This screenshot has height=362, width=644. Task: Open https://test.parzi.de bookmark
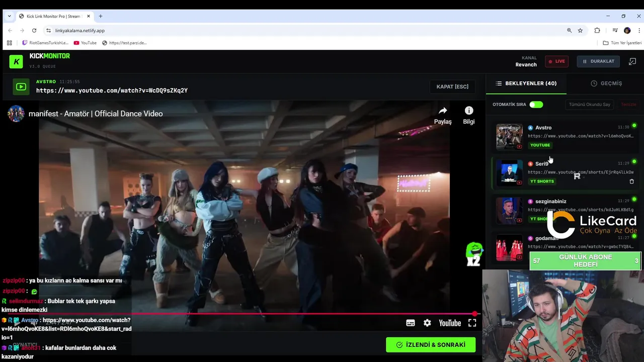pos(124,43)
